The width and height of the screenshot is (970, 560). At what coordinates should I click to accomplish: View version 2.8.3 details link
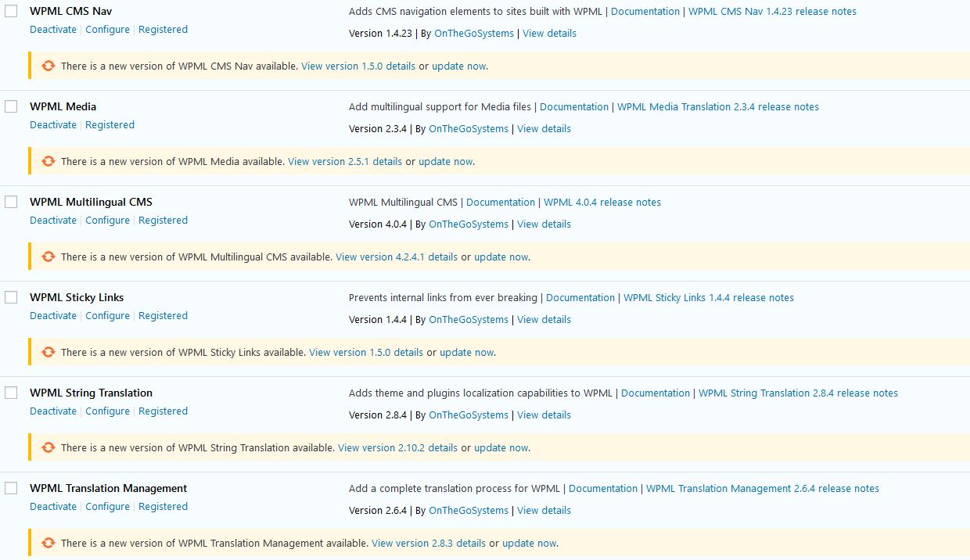coord(429,544)
